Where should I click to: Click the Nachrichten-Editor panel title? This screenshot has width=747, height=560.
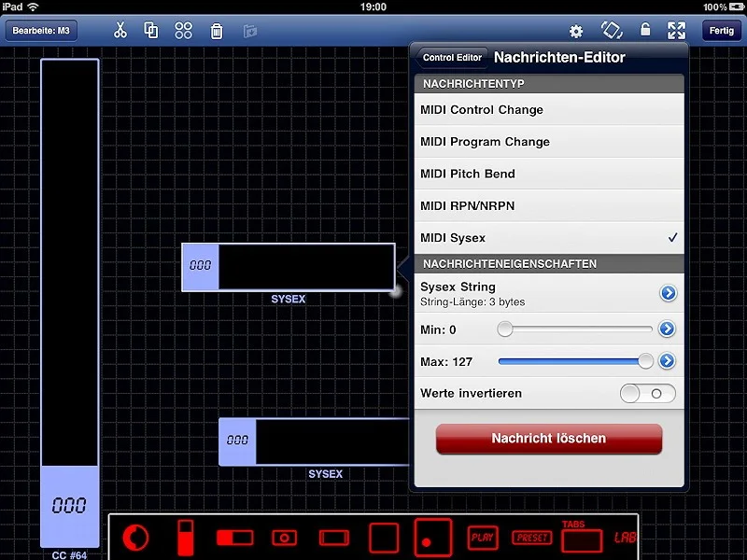click(x=559, y=57)
